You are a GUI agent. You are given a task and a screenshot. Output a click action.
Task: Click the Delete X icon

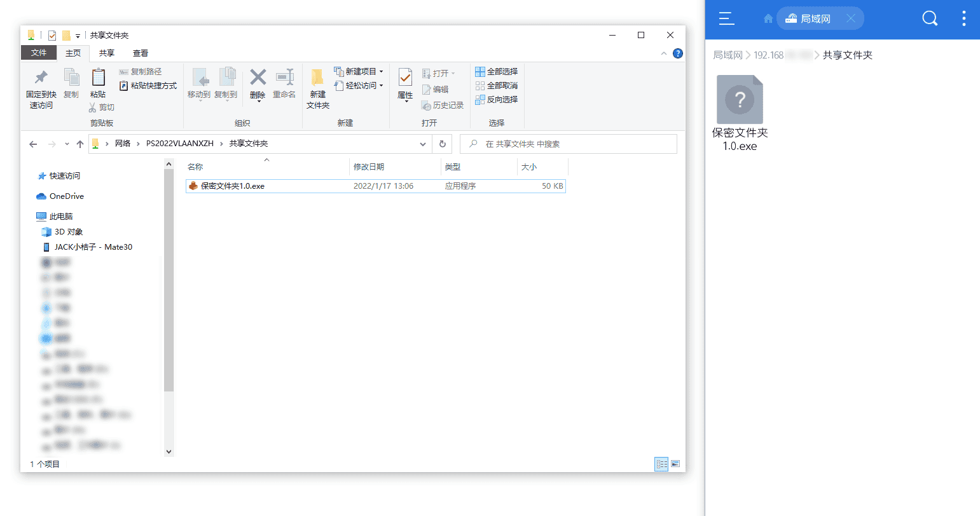(258, 77)
